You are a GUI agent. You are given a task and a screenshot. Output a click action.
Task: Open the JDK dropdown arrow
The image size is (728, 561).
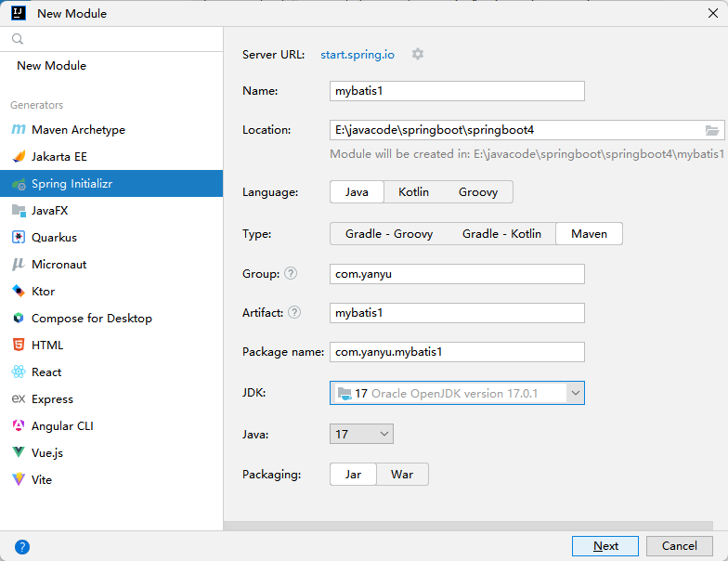pyautogui.click(x=576, y=393)
